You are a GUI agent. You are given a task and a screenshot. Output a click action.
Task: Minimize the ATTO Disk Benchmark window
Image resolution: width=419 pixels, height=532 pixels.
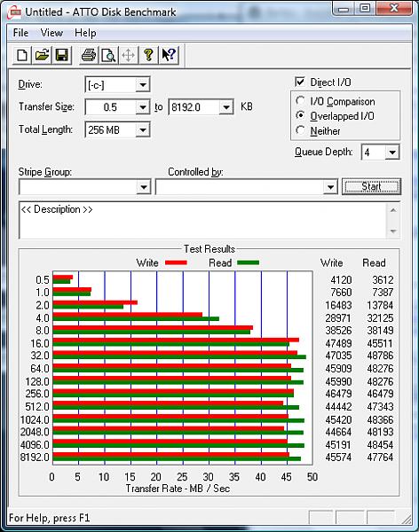click(x=344, y=9)
